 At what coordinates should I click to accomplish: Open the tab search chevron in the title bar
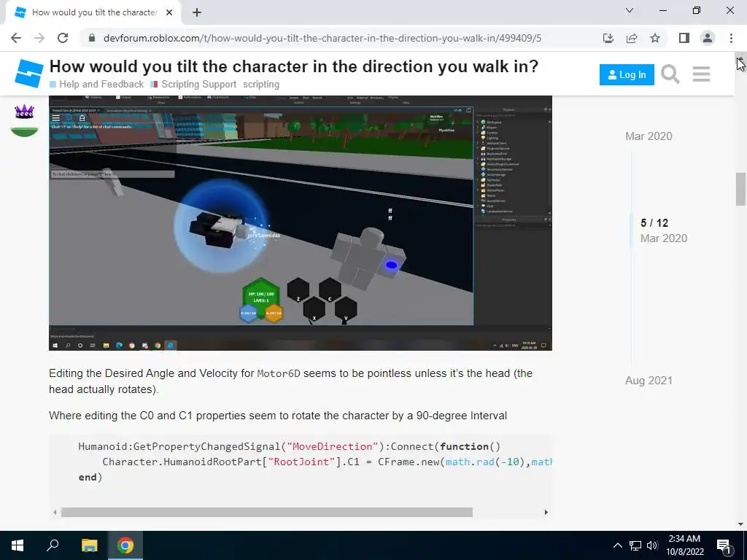click(x=630, y=10)
